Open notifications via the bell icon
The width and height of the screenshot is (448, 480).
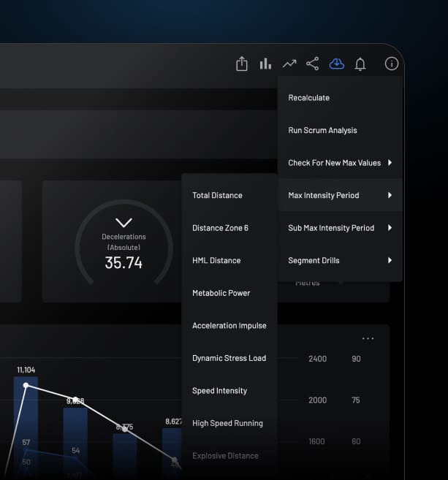pyautogui.click(x=360, y=64)
